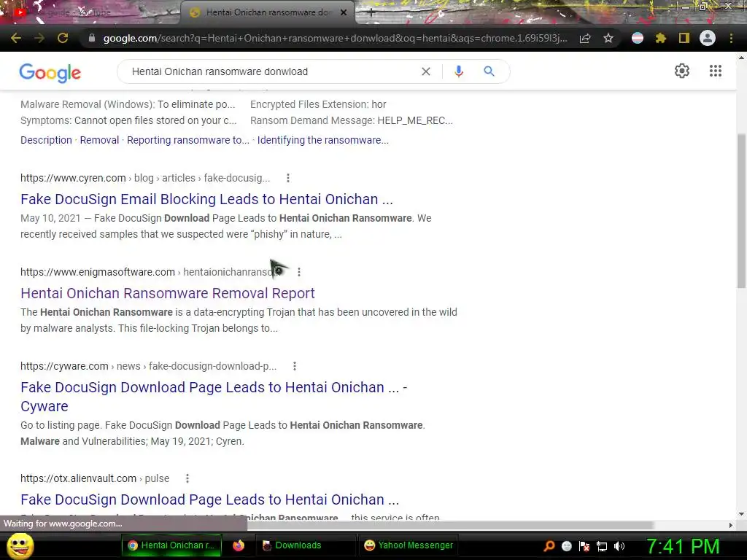Screen dimensions: 747x560
Task: Select the Hentai Onichan ransomware search tab
Action: 267,12
